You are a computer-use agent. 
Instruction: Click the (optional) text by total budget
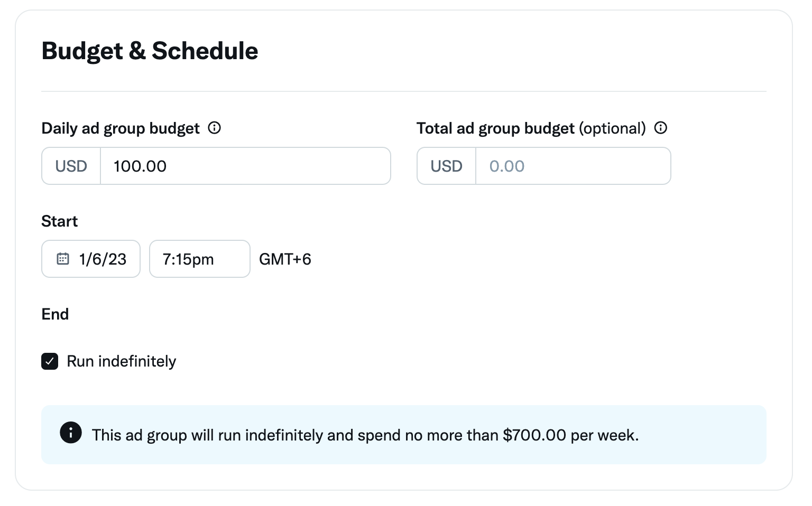(612, 128)
